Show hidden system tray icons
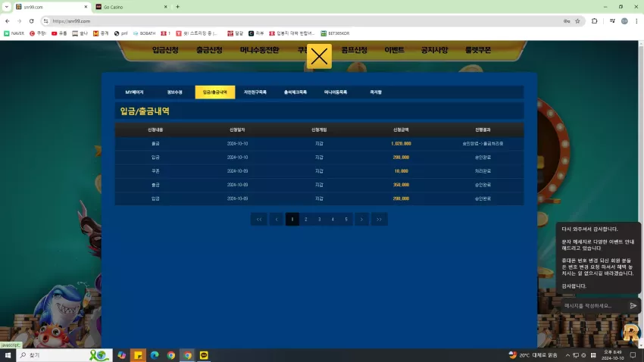The width and height of the screenshot is (644, 362). click(567, 355)
